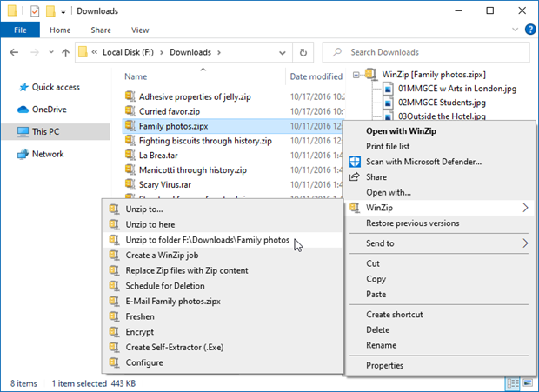Click the icon beside E-Mail Family photos.zipx
The width and height of the screenshot is (539, 392).
114,301
